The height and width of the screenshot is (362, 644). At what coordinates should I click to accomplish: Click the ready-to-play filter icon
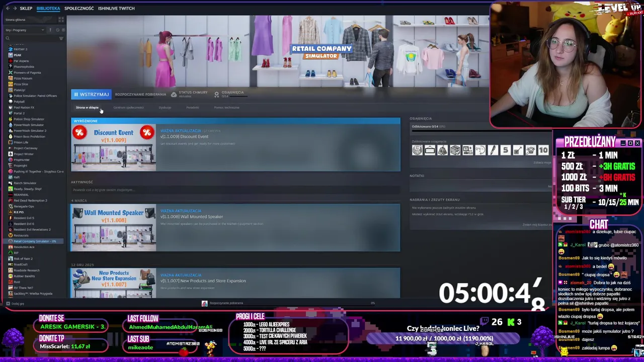62,30
